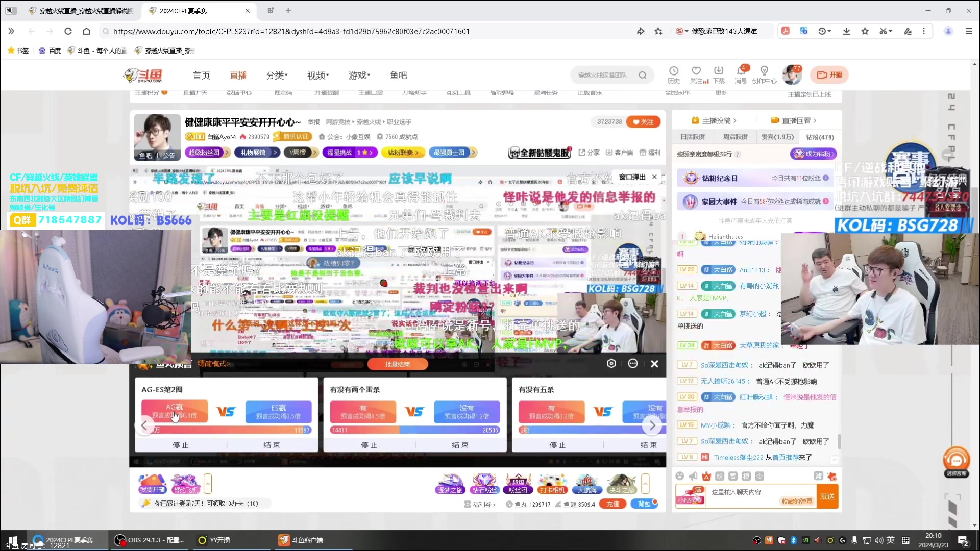Open the 逐梦之旅 gift icon

coord(450,484)
